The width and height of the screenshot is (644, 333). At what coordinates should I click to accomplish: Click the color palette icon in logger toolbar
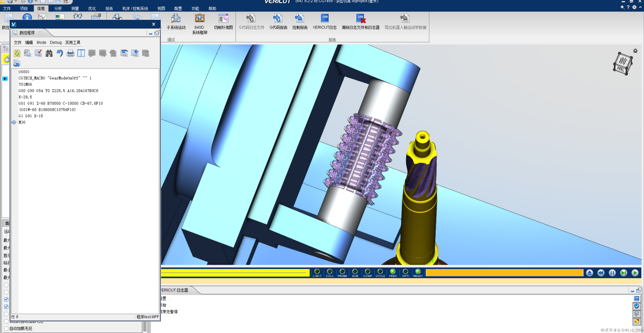coord(637,322)
